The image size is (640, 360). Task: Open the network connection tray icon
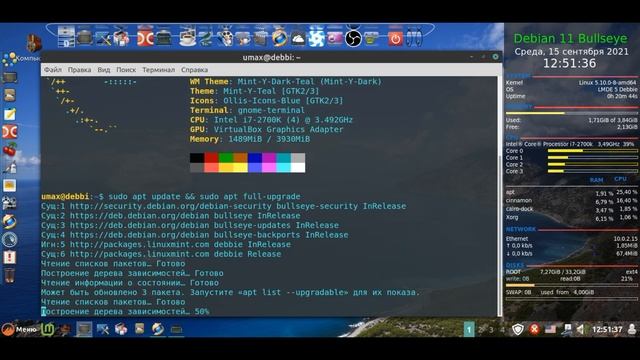point(566,329)
